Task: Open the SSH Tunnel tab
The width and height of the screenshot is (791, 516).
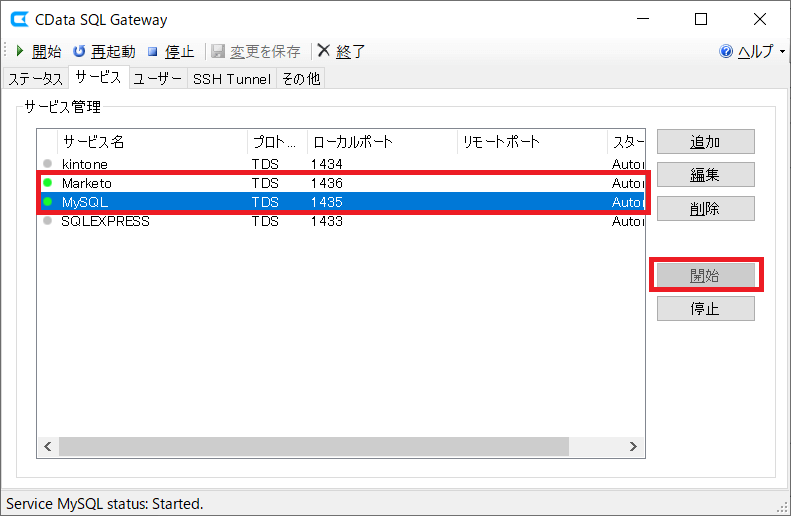Action: [x=232, y=79]
